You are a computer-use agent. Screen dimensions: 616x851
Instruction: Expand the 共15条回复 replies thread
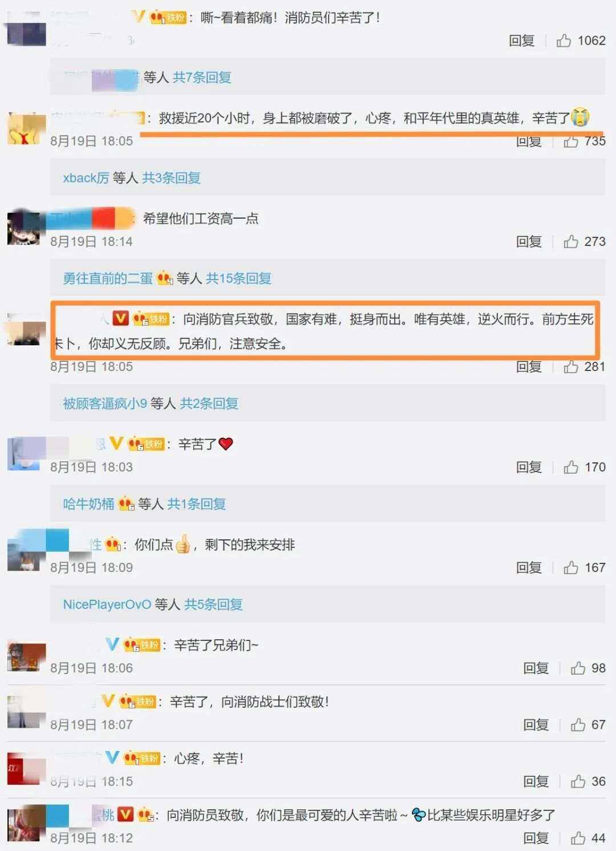click(x=238, y=278)
